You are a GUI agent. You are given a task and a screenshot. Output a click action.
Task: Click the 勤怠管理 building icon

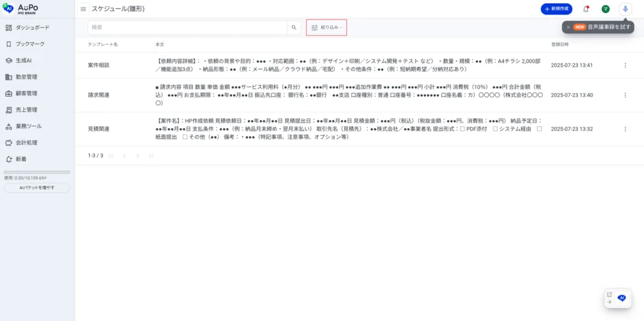click(x=9, y=77)
